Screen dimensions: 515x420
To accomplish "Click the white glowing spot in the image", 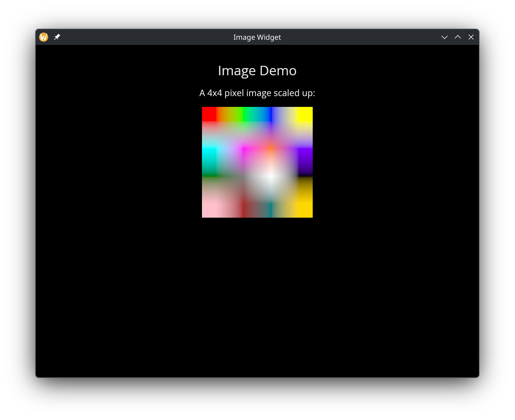I will pyautogui.click(x=271, y=176).
